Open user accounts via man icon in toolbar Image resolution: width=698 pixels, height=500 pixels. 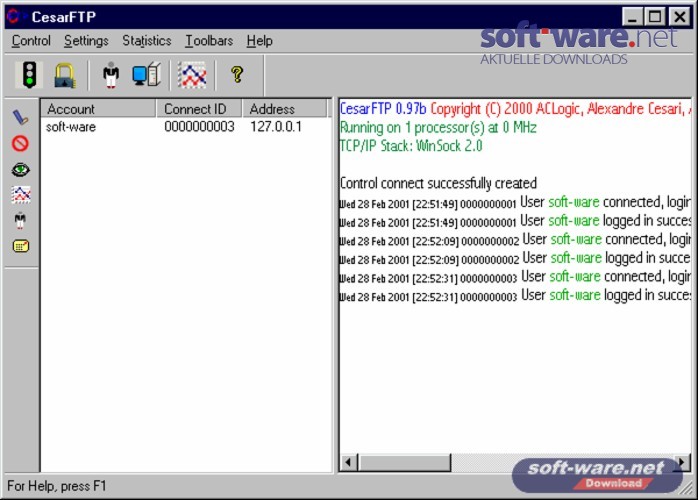[111, 75]
